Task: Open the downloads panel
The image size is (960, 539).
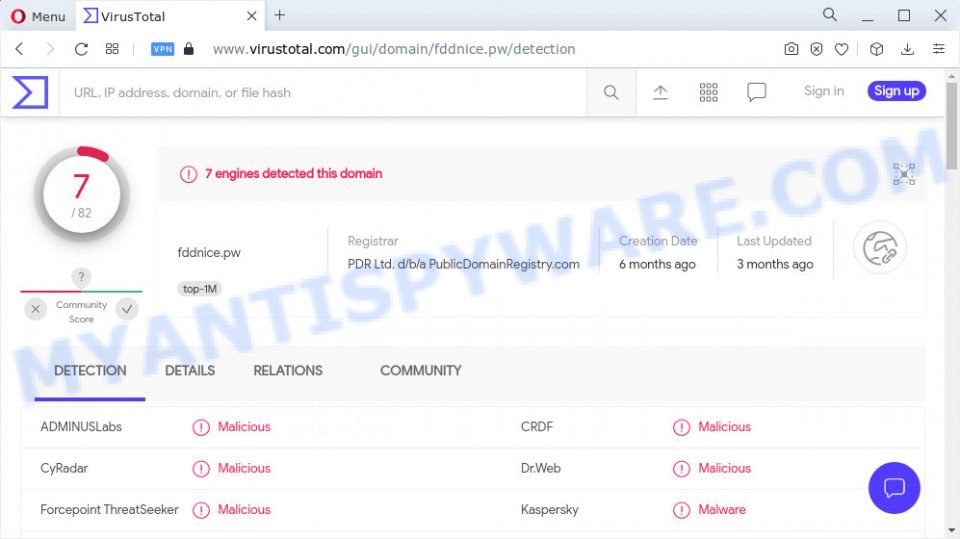Action: (907, 49)
